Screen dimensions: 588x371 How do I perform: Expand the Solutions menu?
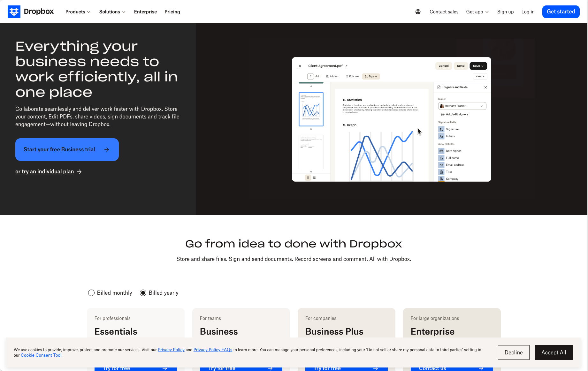click(x=112, y=12)
